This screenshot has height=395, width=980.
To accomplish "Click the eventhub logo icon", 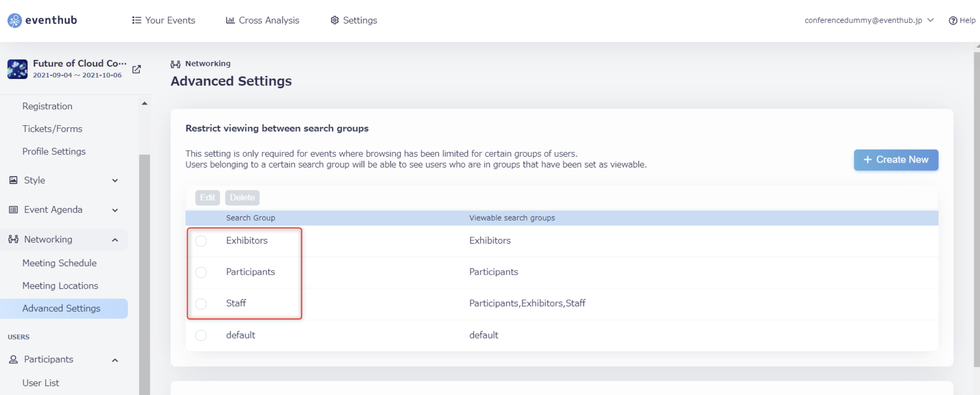I will tap(14, 20).
